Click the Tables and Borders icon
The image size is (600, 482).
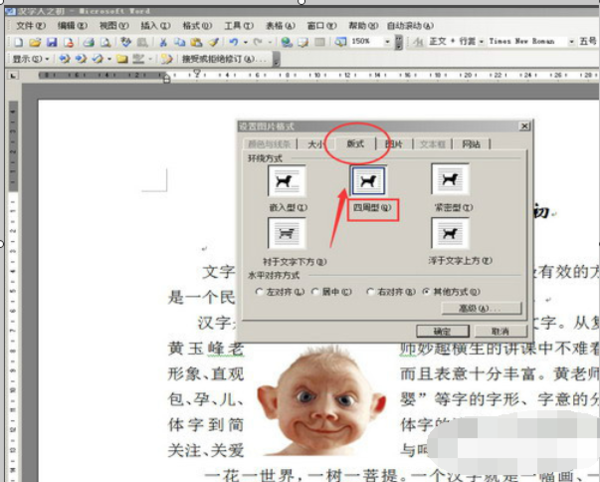[303, 42]
